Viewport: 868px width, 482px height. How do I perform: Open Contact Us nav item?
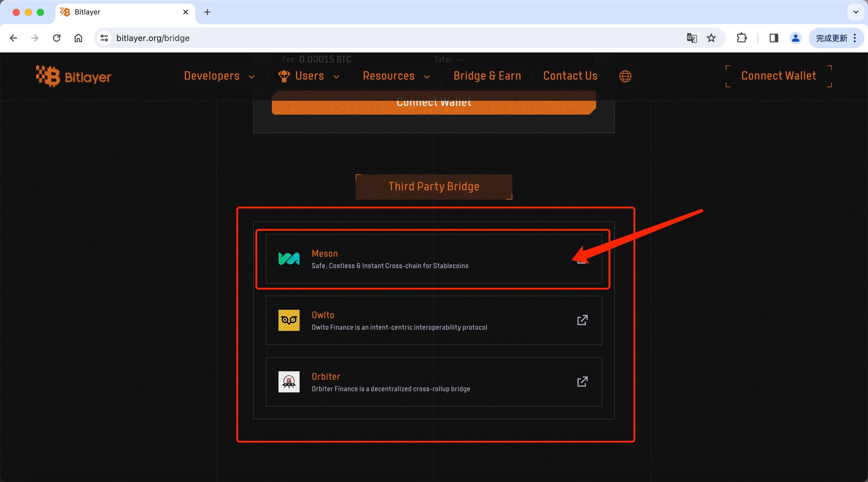(570, 76)
